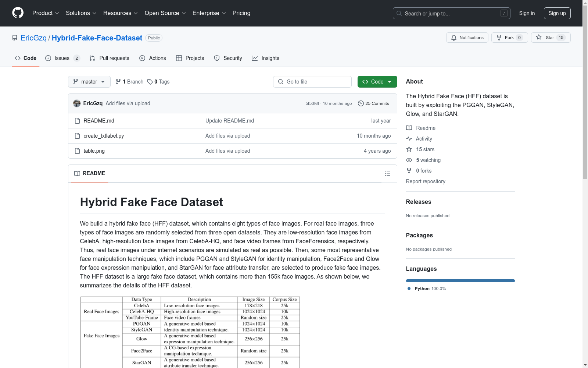Click the table.png file icon
Image resolution: width=588 pixels, height=368 pixels.
pyautogui.click(x=77, y=151)
